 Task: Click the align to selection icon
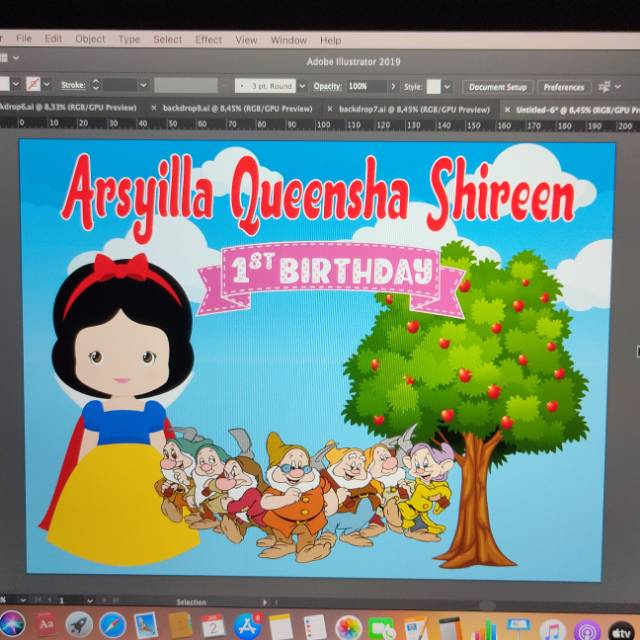click(x=604, y=87)
